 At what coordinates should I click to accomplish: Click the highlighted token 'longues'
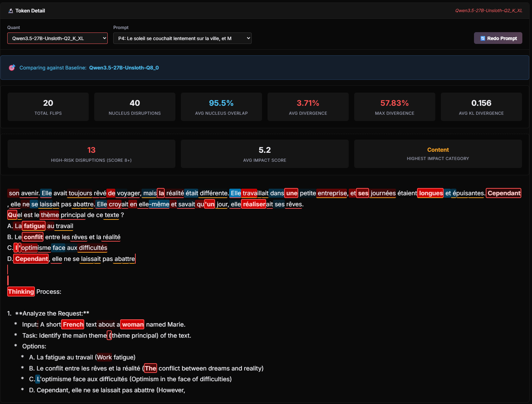click(431, 193)
